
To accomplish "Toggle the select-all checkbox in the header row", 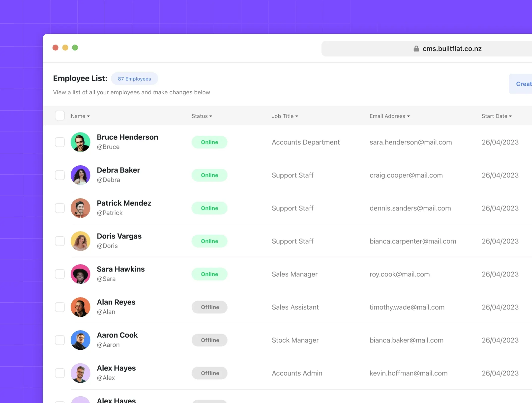I will (60, 116).
